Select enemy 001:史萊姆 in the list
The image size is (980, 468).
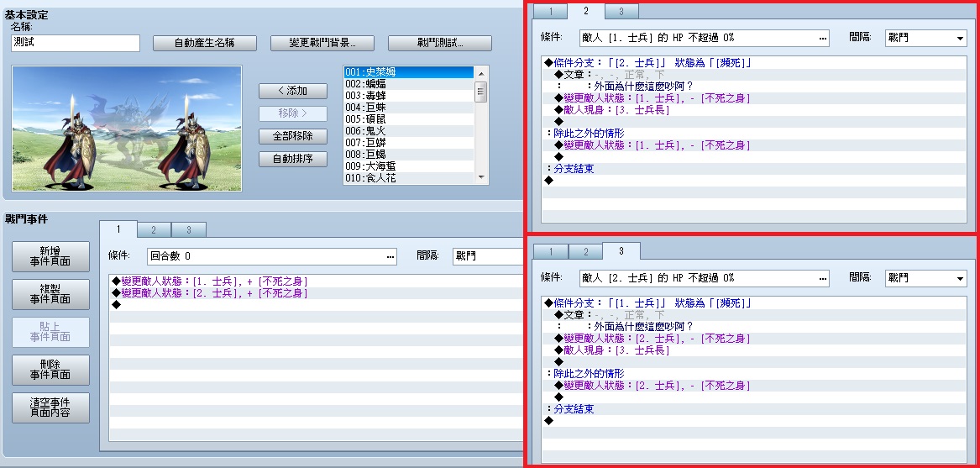point(409,72)
